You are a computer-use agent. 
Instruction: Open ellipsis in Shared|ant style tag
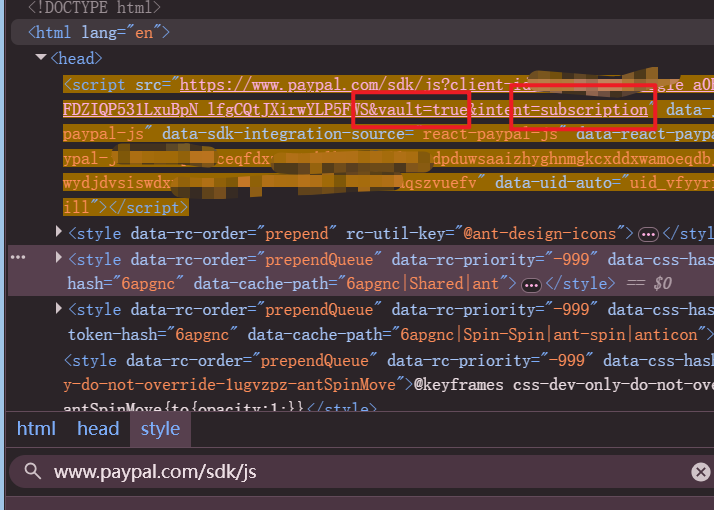click(x=531, y=286)
